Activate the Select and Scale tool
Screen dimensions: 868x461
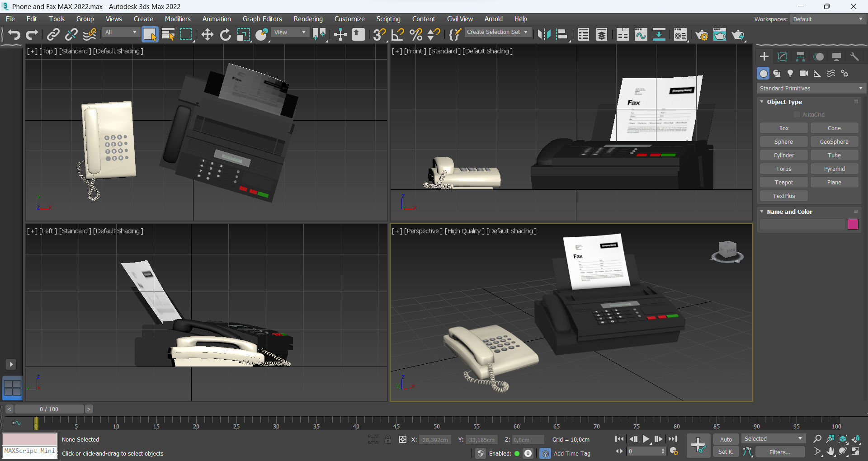[x=244, y=34]
